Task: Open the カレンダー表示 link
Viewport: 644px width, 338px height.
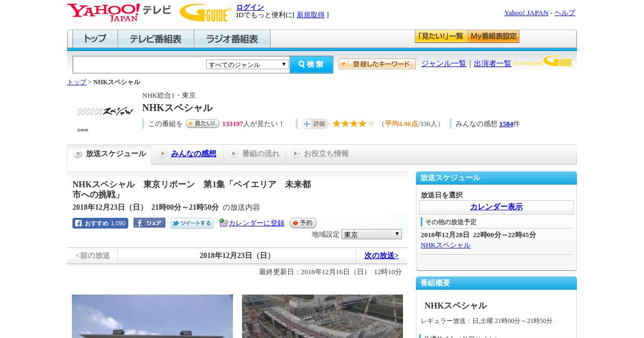Action: pos(496,207)
